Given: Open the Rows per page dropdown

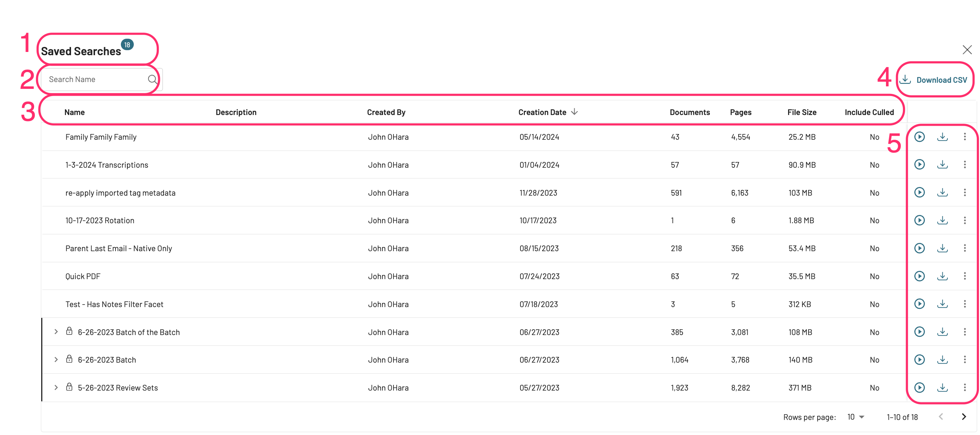Looking at the screenshot, I should point(856,417).
